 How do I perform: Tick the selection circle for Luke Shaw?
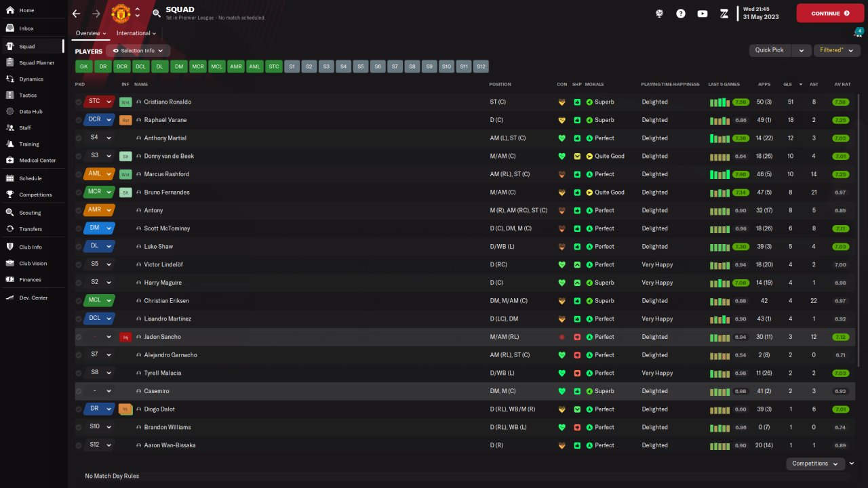pos(79,247)
